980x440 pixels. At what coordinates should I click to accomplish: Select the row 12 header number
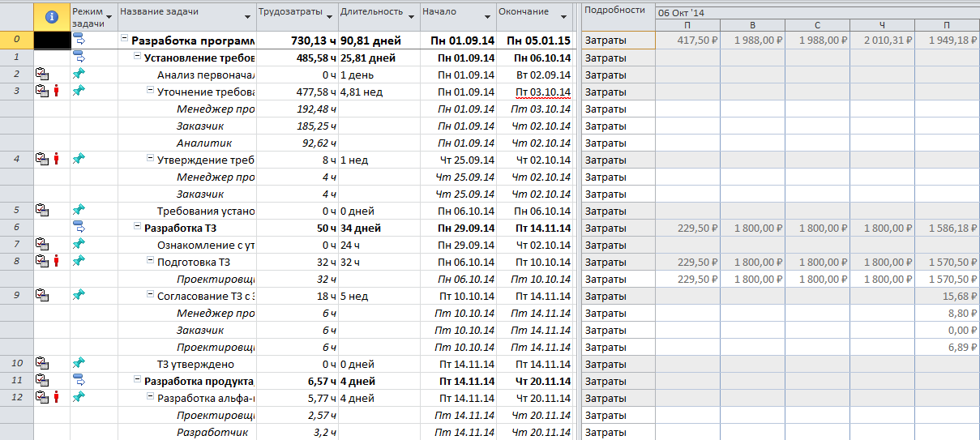pyautogui.click(x=17, y=398)
